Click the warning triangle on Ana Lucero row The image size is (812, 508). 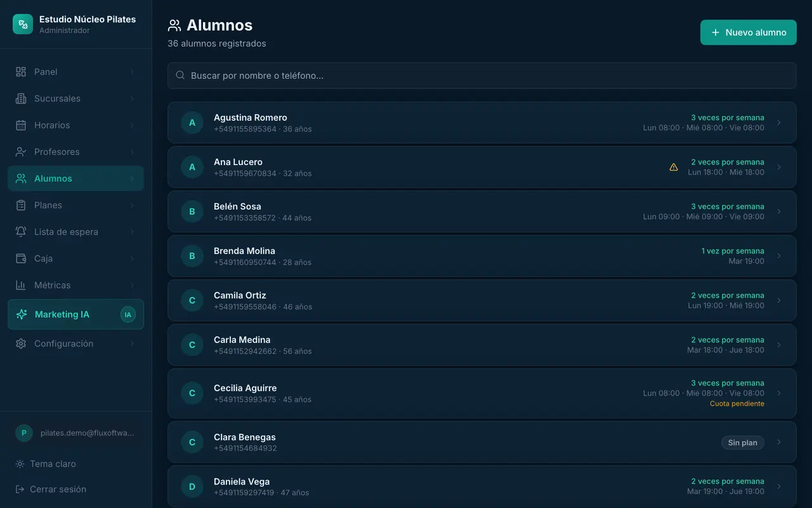[674, 167]
